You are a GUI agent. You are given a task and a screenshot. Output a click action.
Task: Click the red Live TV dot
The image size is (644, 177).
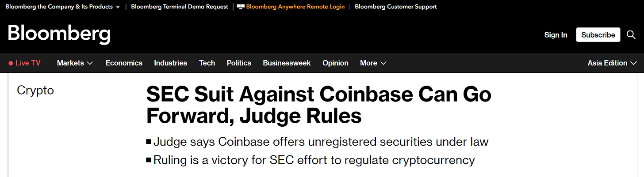pos(11,63)
